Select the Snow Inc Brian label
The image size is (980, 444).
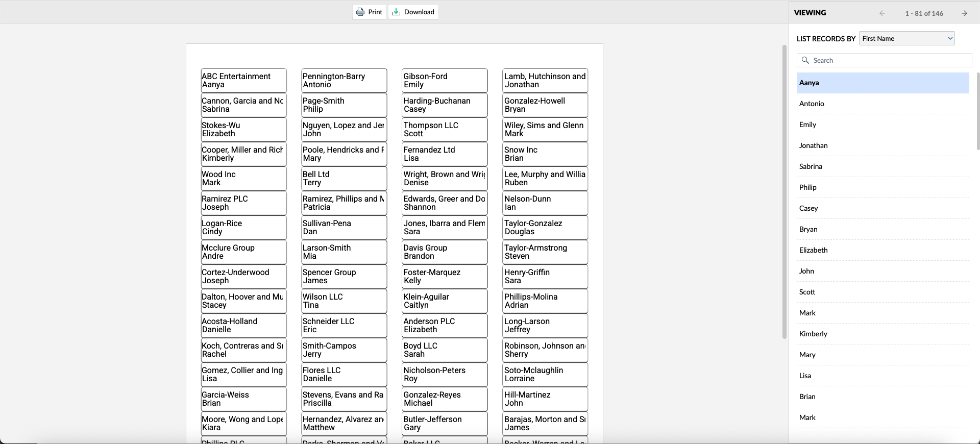(x=545, y=154)
